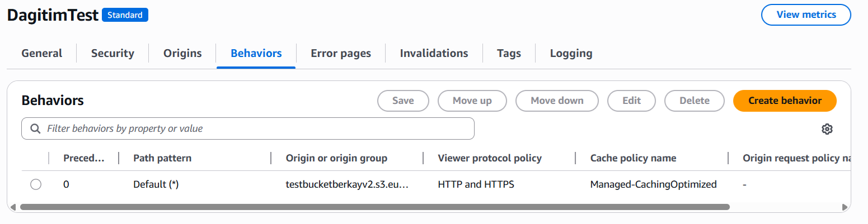
Task: Click the Move down button
Action: click(x=557, y=101)
